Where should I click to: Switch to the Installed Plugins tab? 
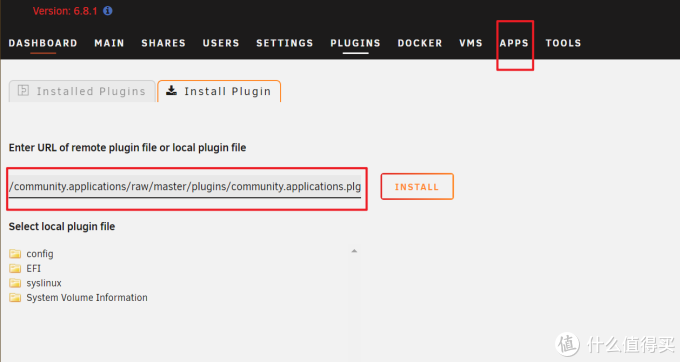tap(82, 91)
